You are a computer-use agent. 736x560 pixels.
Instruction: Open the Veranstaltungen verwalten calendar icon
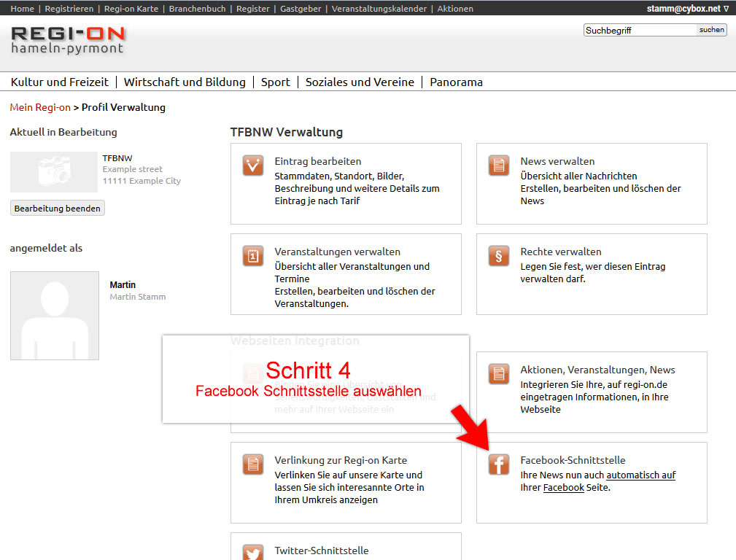pyautogui.click(x=253, y=256)
